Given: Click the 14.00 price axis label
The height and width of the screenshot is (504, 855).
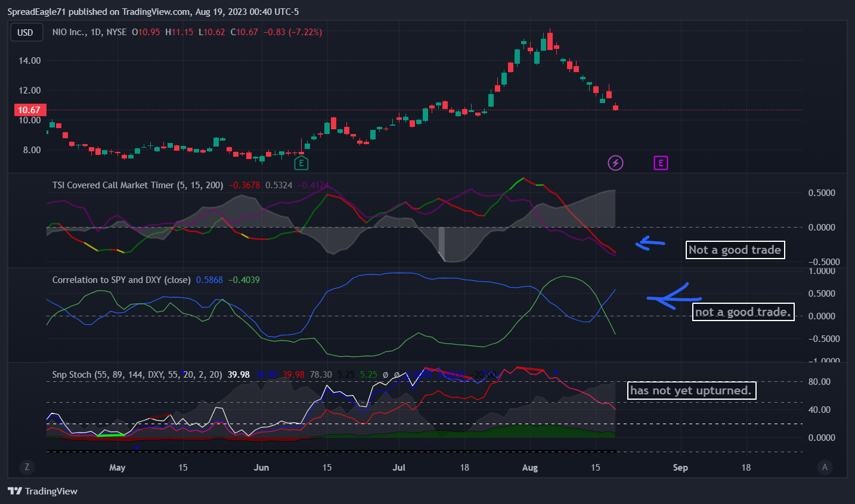Looking at the screenshot, I should pos(30,61).
